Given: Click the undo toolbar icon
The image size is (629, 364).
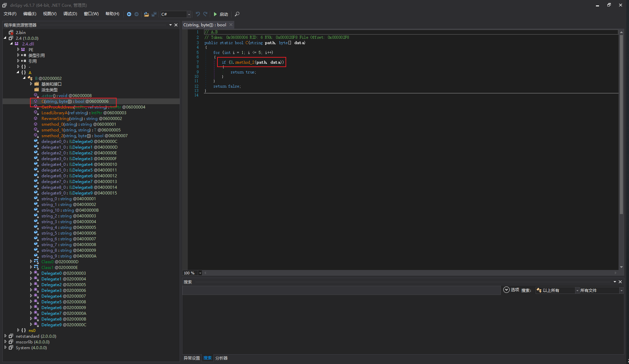Looking at the screenshot, I should point(198,14).
